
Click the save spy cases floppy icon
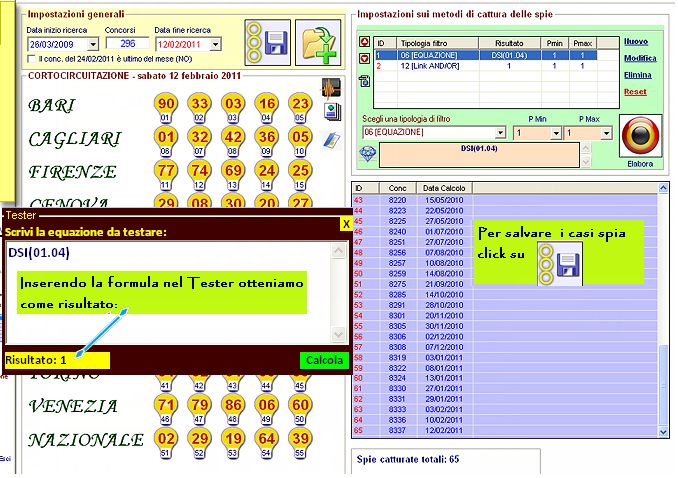[274, 44]
